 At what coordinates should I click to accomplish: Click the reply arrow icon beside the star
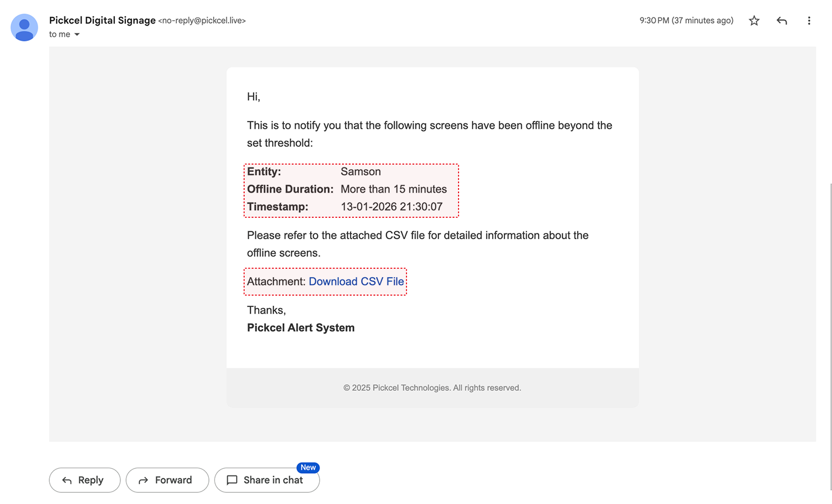point(782,21)
